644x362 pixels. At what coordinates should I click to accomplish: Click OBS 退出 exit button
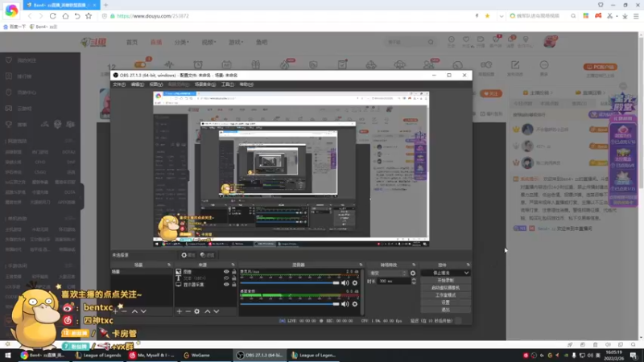tap(446, 310)
